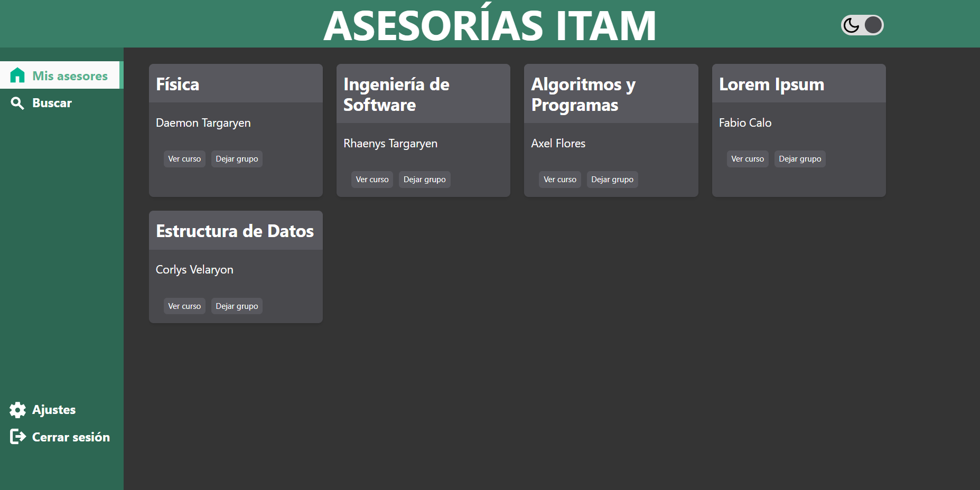Click the moon icon in the header
This screenshot has width=980, height=490.
[851, 24]
